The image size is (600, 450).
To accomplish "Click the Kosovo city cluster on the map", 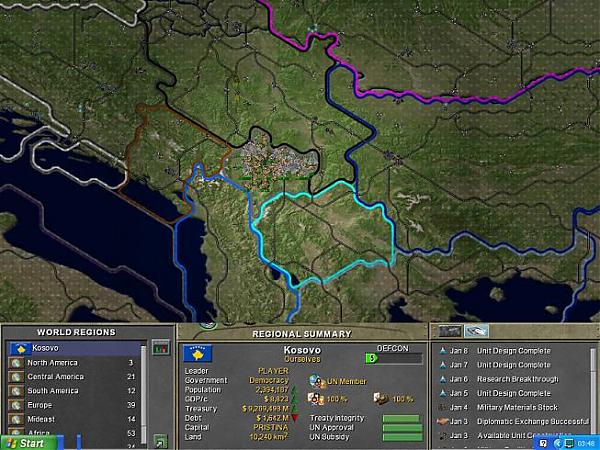I will (277, 163).
